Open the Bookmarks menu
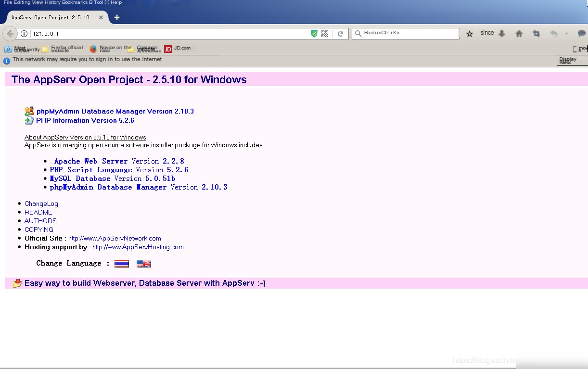The image size is (588, 369). point(75,2)
